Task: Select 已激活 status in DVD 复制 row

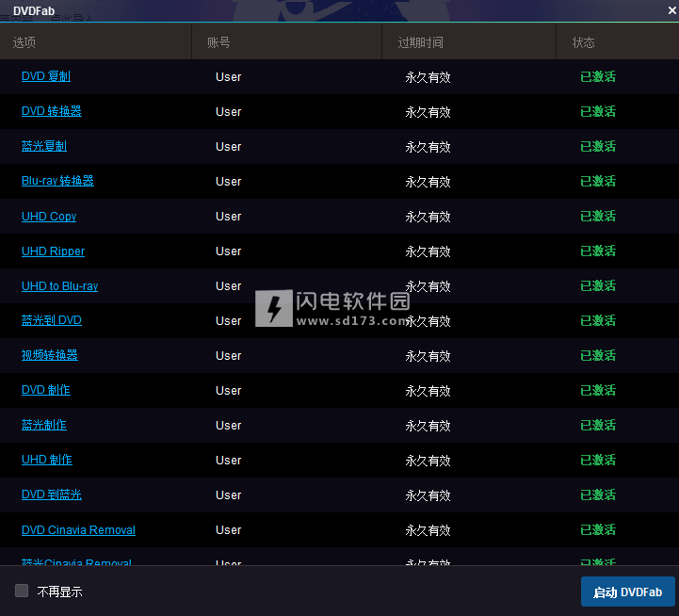Action: tap(598, 76)
